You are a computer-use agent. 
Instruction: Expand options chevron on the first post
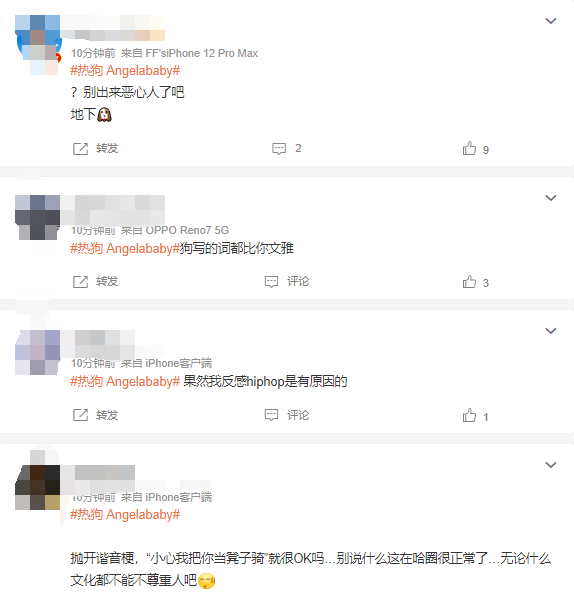click(551, 21)
